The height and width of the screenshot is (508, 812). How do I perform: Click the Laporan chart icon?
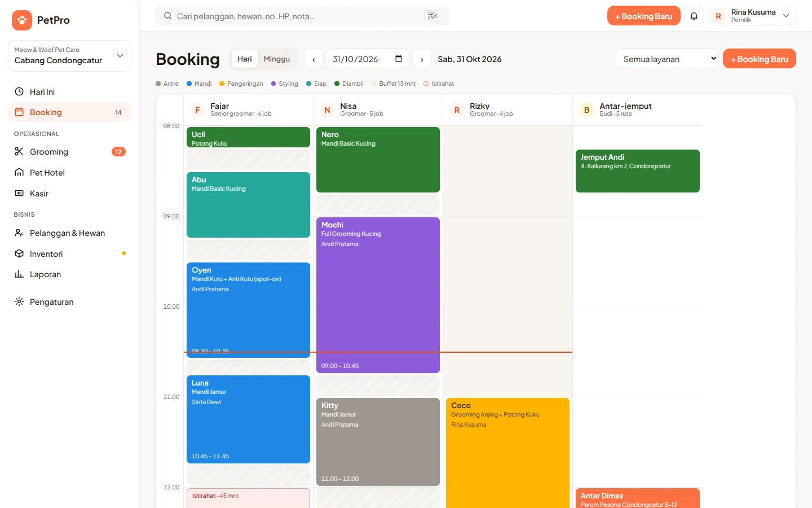(19, 274)
